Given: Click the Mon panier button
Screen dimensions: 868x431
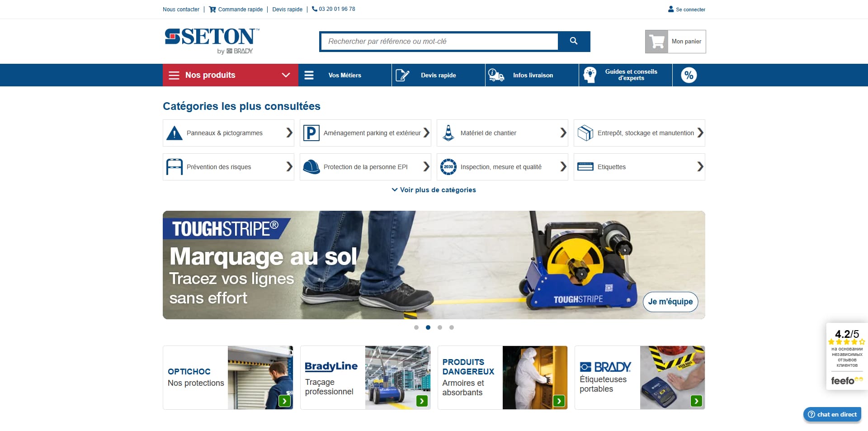Looking at the screenshot, I should 675,42.
